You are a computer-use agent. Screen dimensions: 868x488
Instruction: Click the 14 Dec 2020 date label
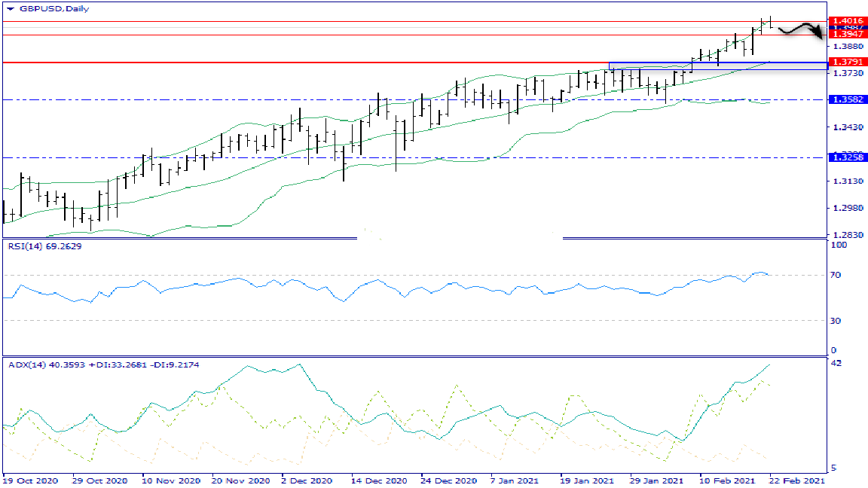[x=379, y=480]
